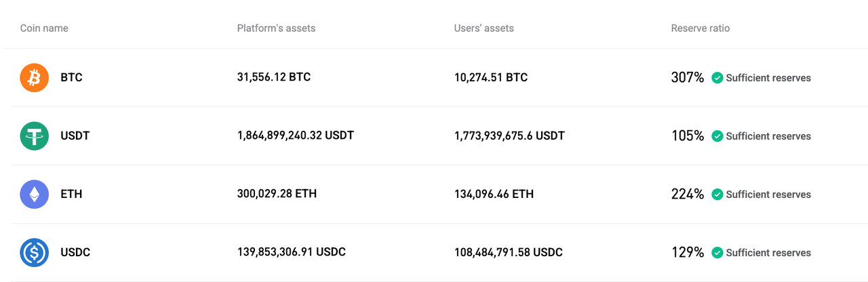
Task: Click the purple Ethereum coin icon
Action: click(34, 195)
